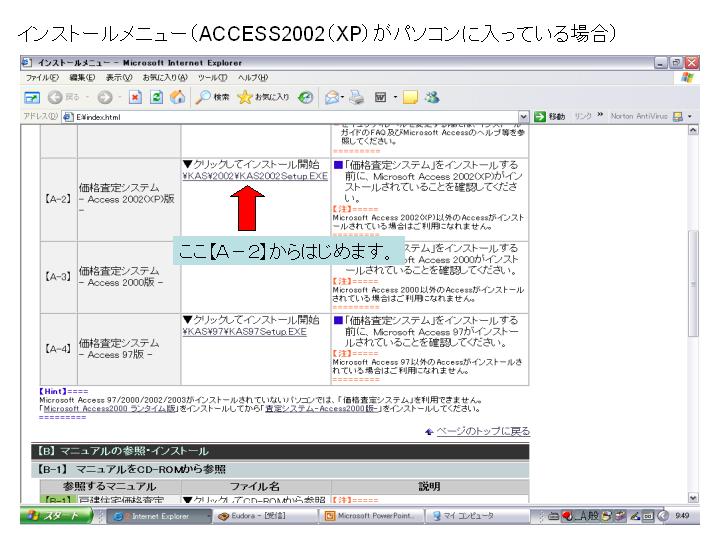
Task: Click the address field E:\index.html
Action: [296, 117]
